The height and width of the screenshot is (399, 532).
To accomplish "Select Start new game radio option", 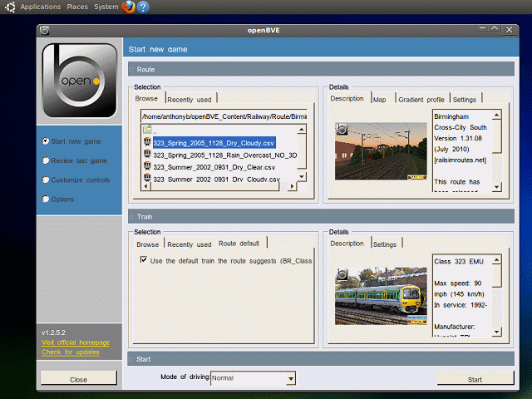I will 46,140.
